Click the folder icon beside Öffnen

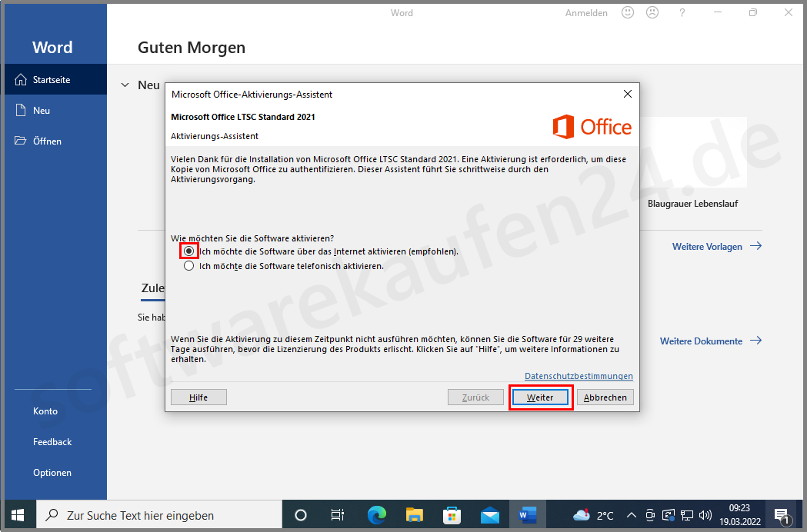tap(21, 141)
